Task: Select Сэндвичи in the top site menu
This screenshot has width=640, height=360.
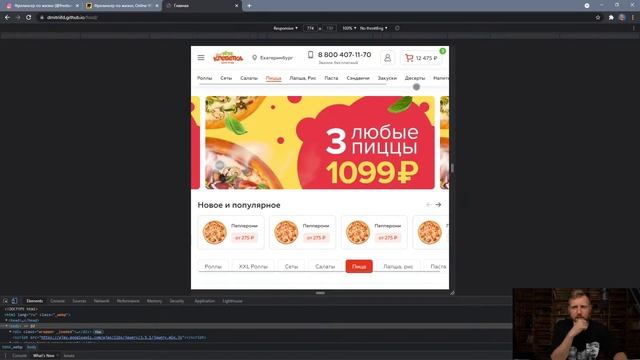Action: click(358, 78)
